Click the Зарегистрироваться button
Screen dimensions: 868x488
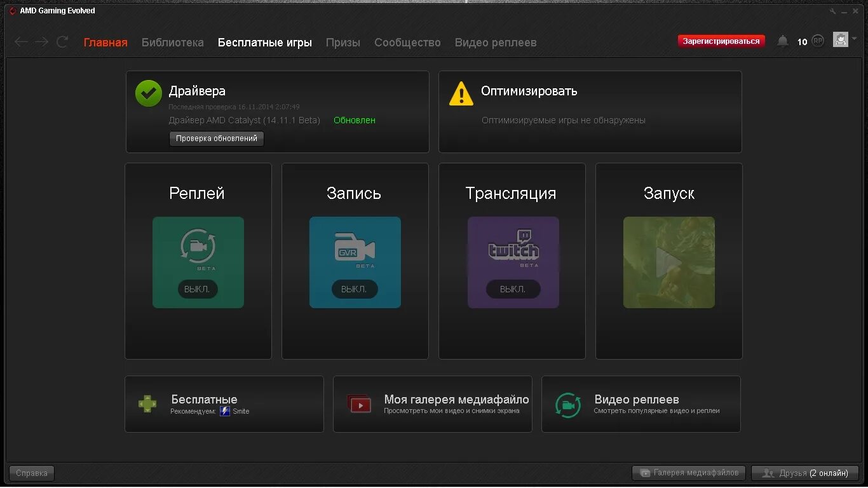click(x=721, y=39)
